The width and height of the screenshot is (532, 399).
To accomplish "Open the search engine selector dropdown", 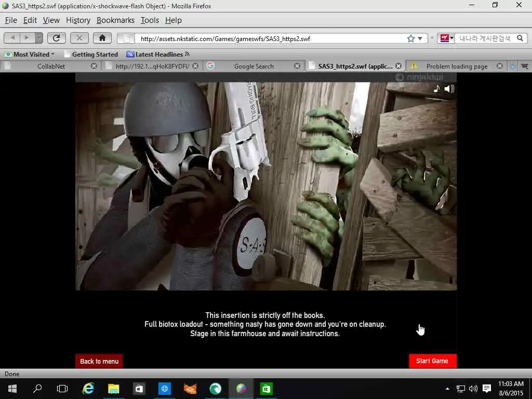I will click(446, 38).
